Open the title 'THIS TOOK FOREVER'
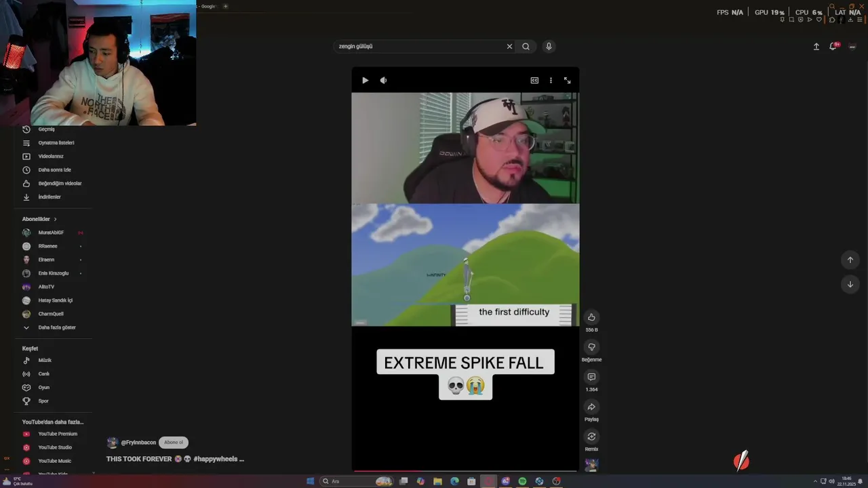This screenshot has height=488, width=868. click(139, 459)
